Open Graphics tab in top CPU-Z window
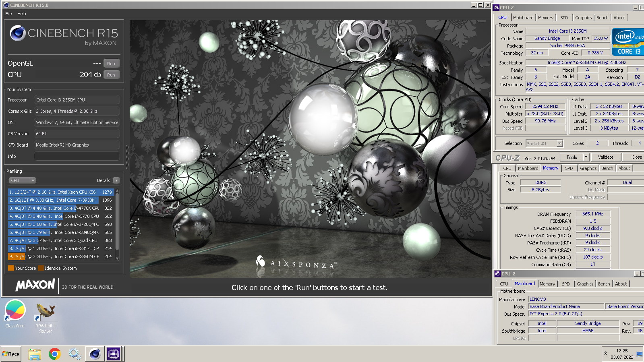Image resolution: width=644 pixels, height=362 pixels. 583,18
